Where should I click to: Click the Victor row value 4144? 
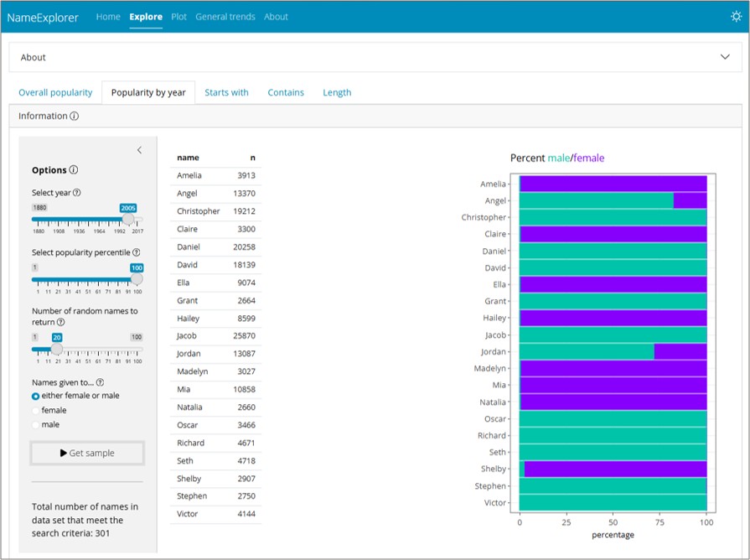tap(246, 514)
